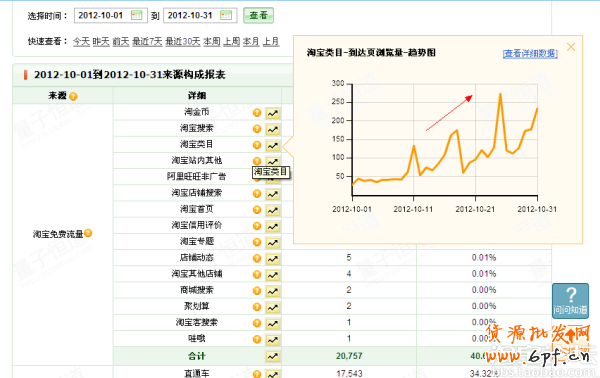Open trend chart for 淘宝店铺搜索 row

(x=273, y=194)
